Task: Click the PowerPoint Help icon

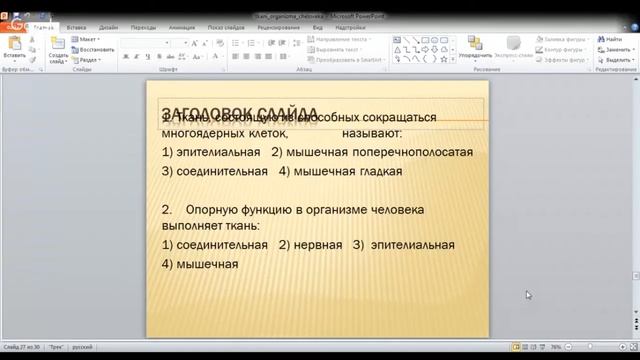Action: [635, 27]
